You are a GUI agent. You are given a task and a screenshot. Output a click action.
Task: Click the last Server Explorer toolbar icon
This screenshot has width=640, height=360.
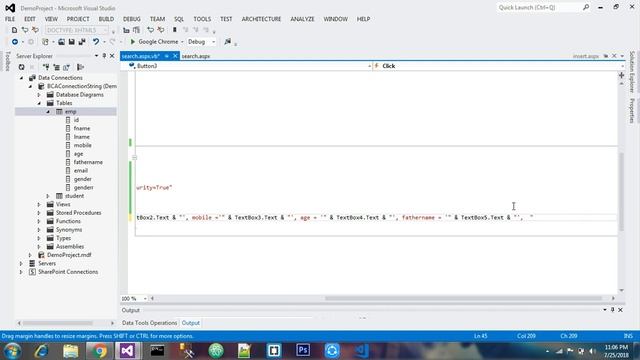pos(80,67)
